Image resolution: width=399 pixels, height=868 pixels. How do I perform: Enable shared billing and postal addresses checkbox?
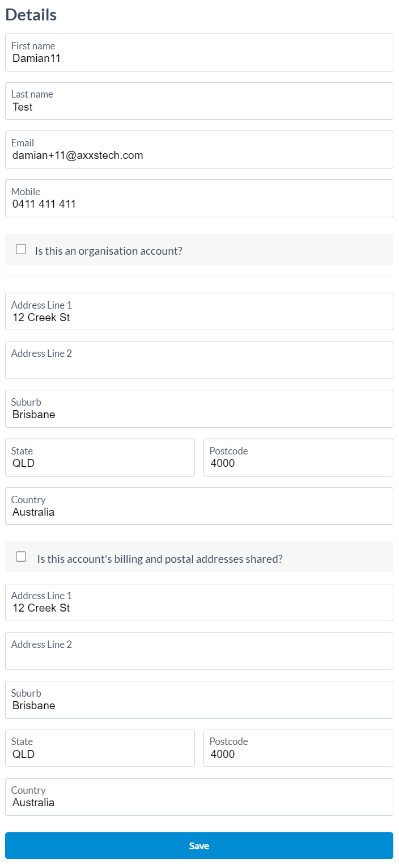21,557
